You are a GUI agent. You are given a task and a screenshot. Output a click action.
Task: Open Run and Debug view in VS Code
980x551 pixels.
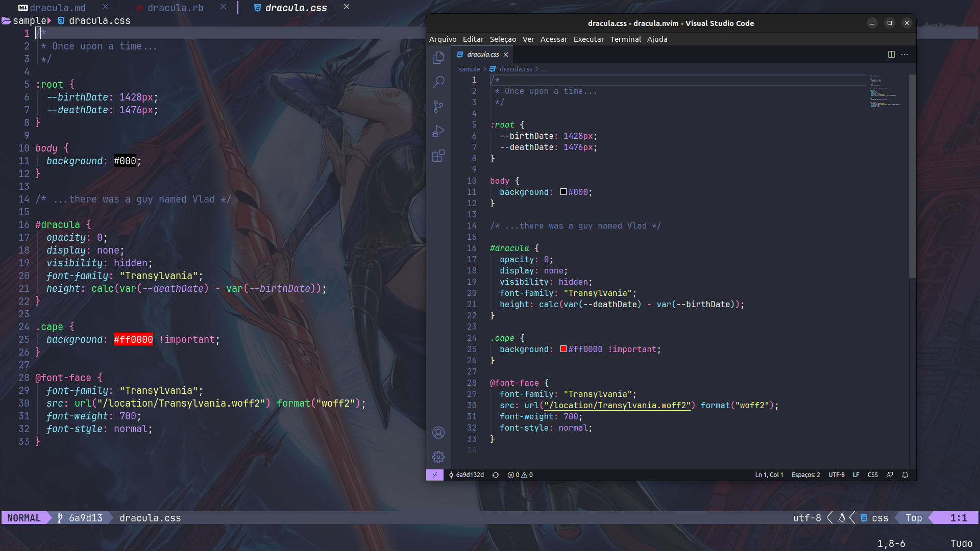(438, 131)
